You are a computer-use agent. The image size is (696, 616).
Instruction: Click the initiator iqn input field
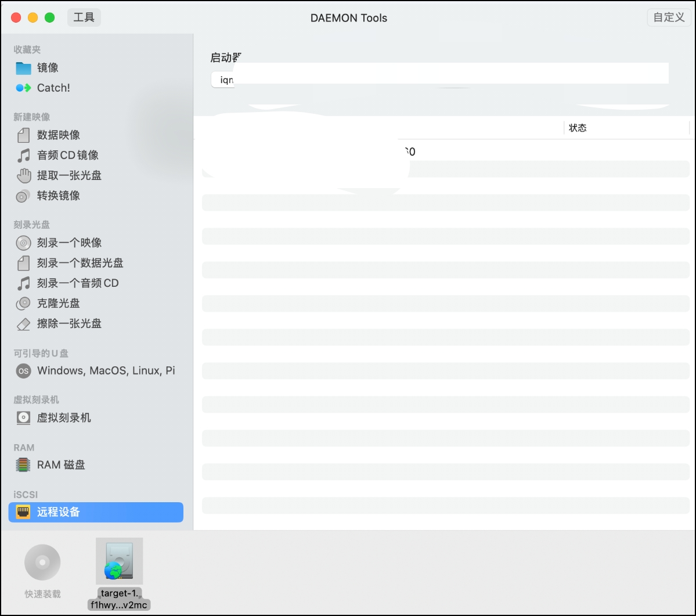pos(439,80)
